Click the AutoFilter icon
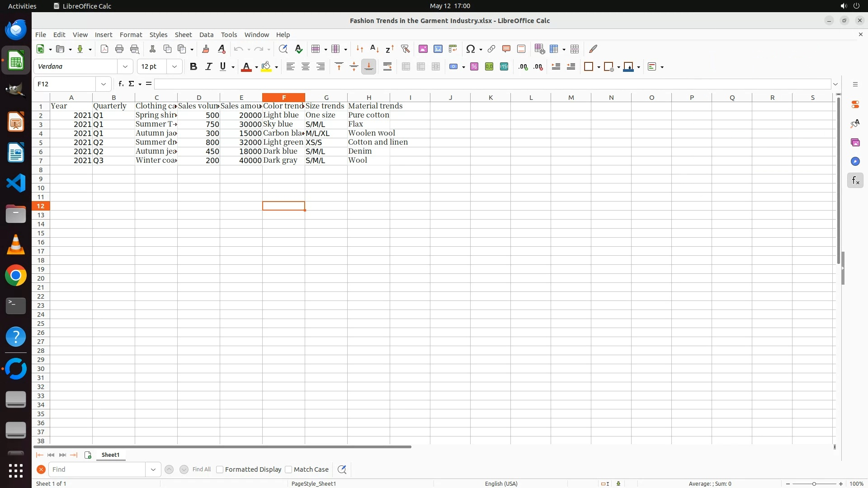868x488 pixels. click(x=405, y=49)
